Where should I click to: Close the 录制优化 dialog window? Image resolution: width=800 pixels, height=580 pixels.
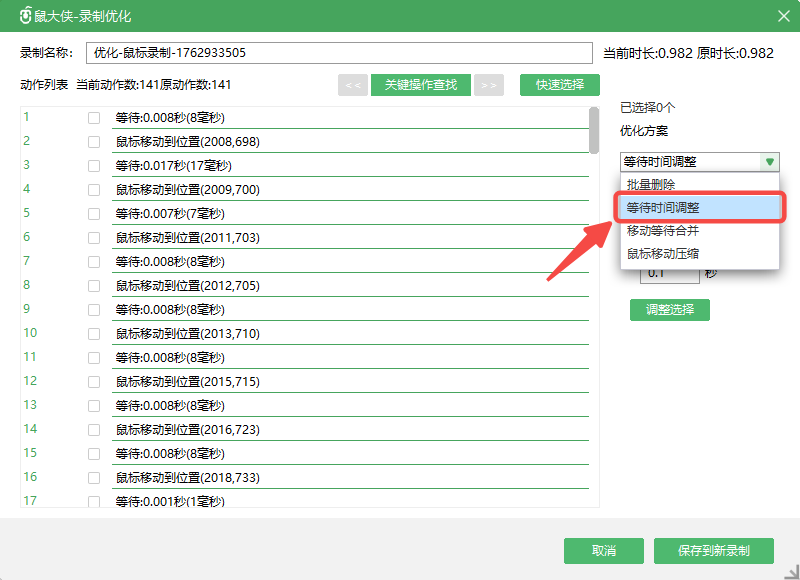click(783, 16)
